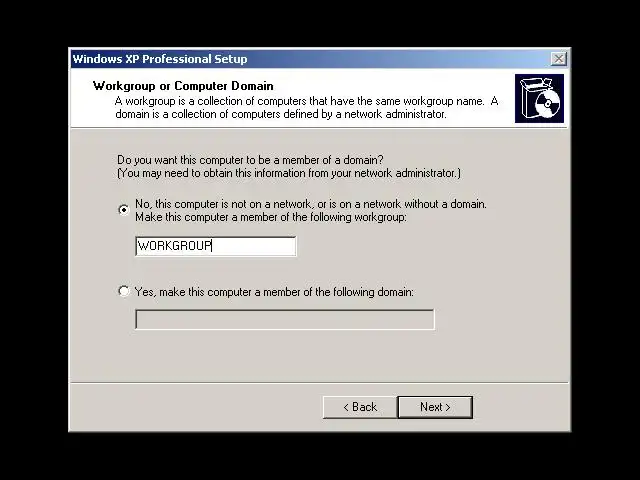Click the 'You may need to obtain this information' note
Viewport: 640px width, 480px height.
pos(289,173)
